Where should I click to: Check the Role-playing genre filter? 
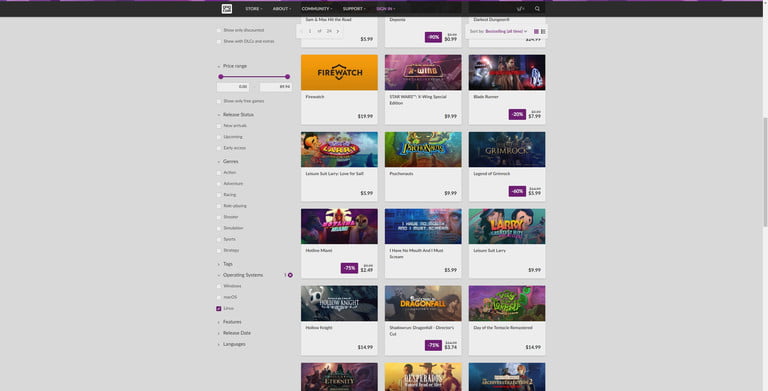(219, 206)
